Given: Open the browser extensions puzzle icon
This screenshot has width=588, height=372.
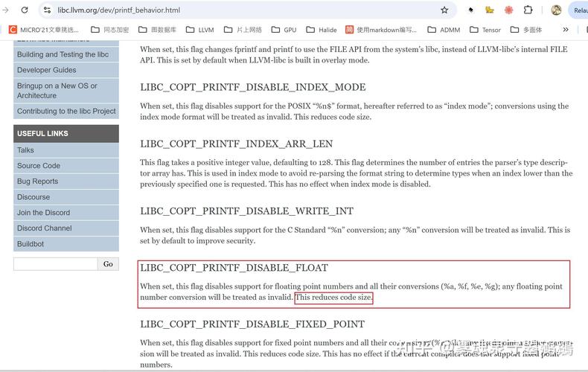Looking at the screenshot, I should (x=528, y=10).
